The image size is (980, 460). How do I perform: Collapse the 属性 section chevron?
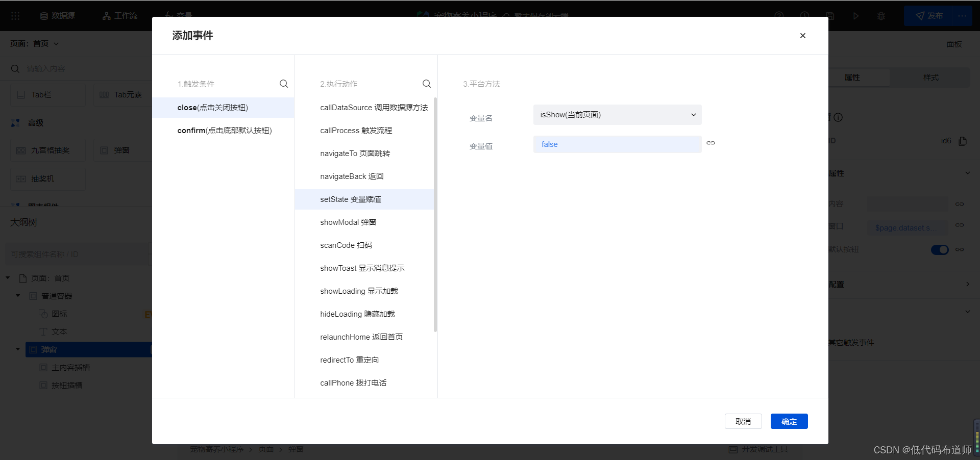click(x=967, y=173)
